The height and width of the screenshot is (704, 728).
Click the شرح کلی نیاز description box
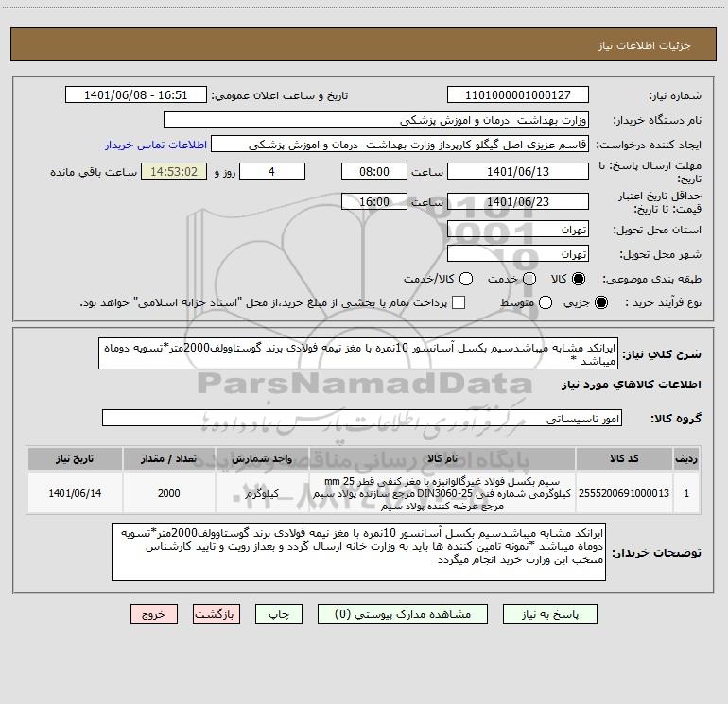tap(358, 353)
